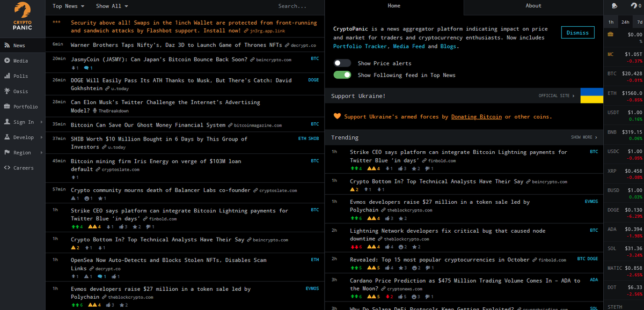
Task: Click the sad face icon under Balancer Labs news
Action: coord(86,198)
